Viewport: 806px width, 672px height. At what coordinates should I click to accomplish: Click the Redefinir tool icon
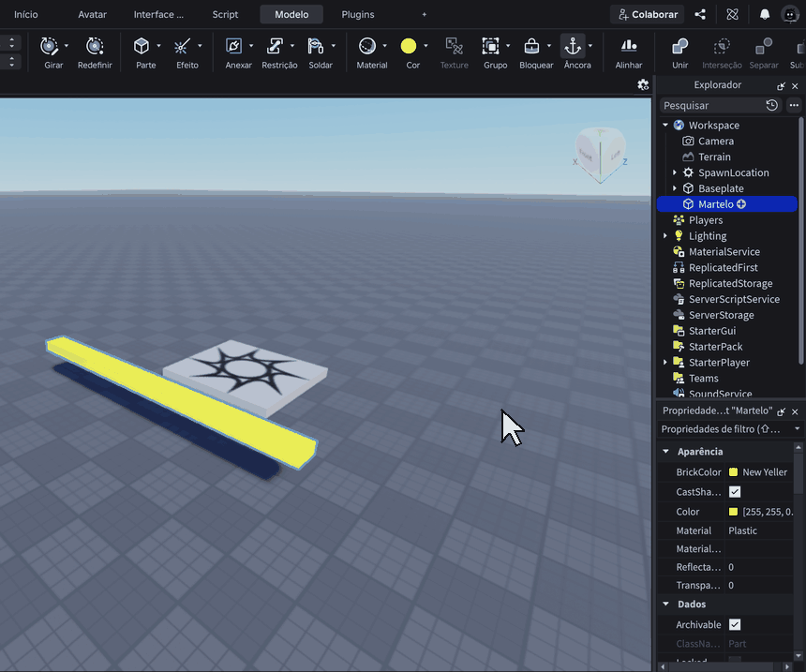pyautogui.click(x=95, y=46)
